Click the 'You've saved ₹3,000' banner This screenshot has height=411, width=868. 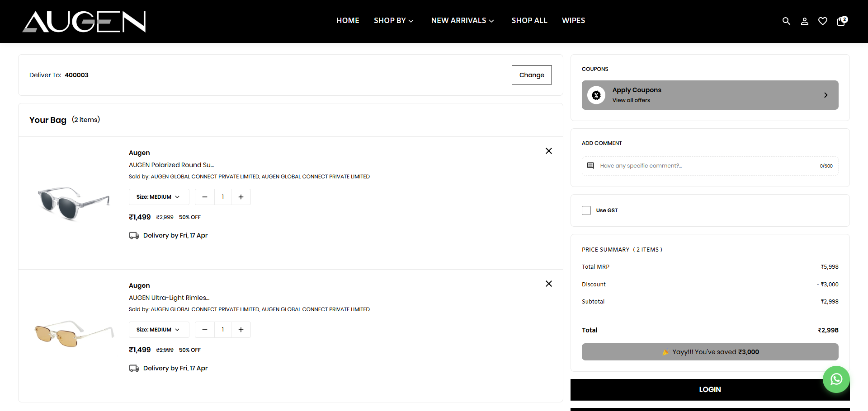(710, 352)
